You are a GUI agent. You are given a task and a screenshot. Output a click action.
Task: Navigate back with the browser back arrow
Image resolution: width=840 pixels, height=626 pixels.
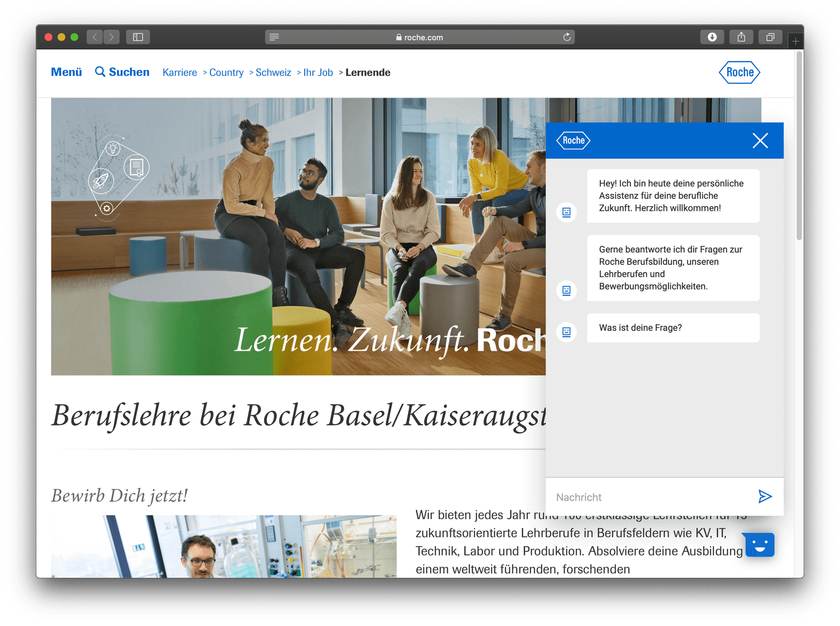tap(94, 37)
